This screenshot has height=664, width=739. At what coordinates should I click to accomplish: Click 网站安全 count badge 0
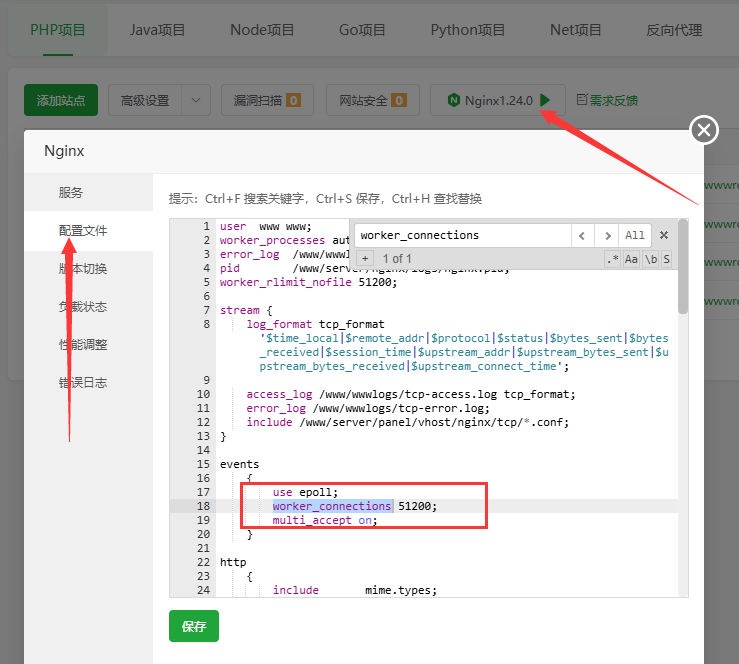(x=399, y=100)
